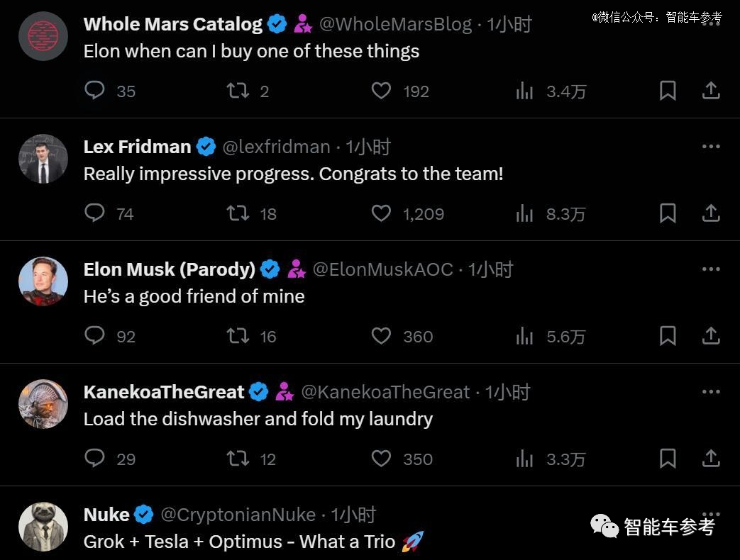
Task: Share the KanekoaTheGreat tweet
Action: 711,459
